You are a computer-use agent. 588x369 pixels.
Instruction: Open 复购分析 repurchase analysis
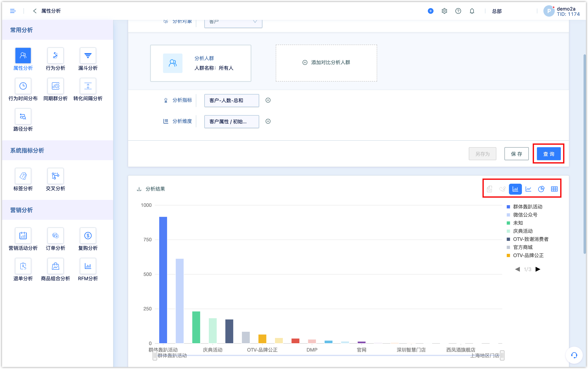(88, 239)
